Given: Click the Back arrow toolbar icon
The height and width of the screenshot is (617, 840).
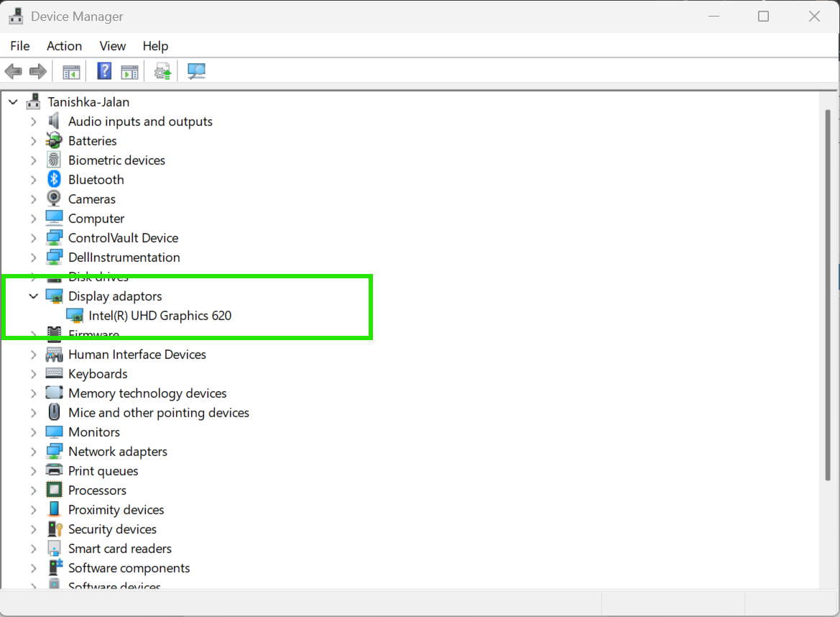Looking at the screenshot, I should (14, 71).
